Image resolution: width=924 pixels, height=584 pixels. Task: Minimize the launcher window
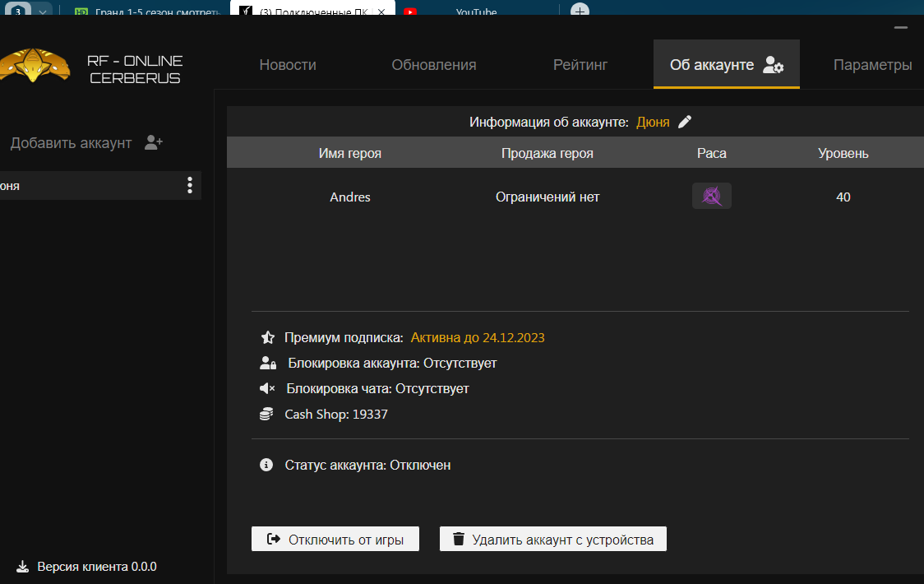pos(900,28)
